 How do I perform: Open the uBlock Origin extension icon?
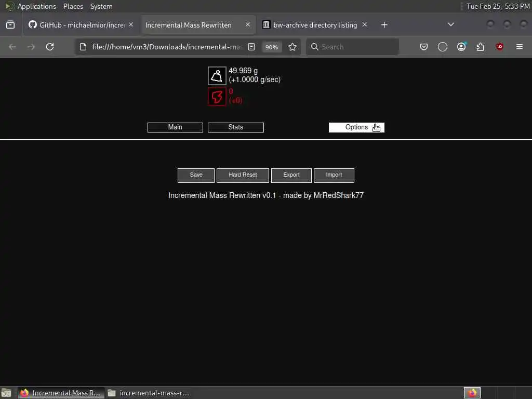499,47
